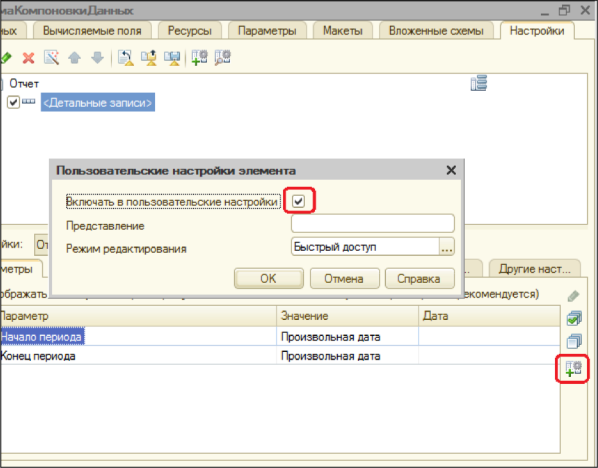Click the highlighted user settings icon beside parameters table
Viewport: 598px width, 468px height.
coord(573,369)
